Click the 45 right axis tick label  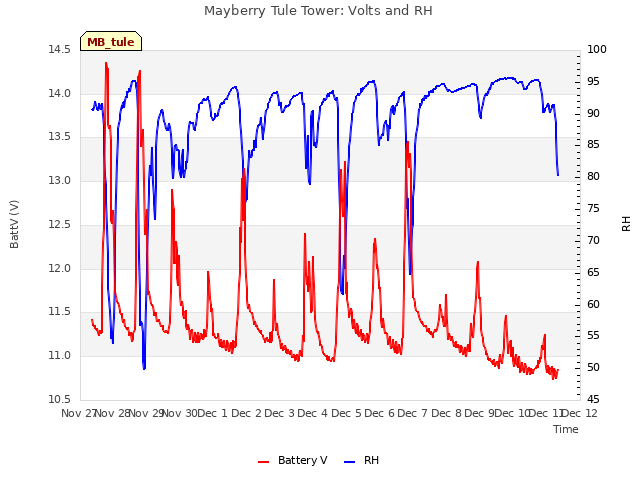(593, 399)
